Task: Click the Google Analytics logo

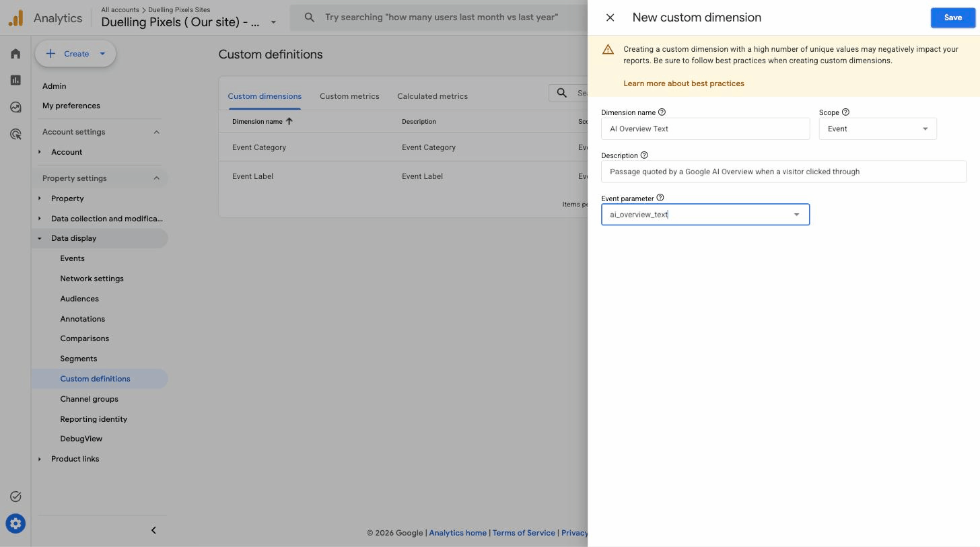Action: tap(15, 18)
